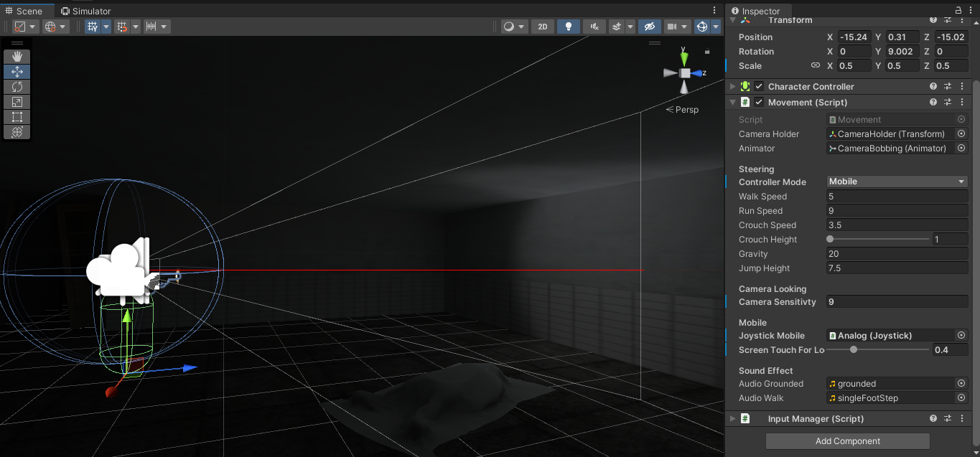Click the Jump Height input field
Image resolution: width=980 pixels, height=457 pixels.
[x=897, y=268]
